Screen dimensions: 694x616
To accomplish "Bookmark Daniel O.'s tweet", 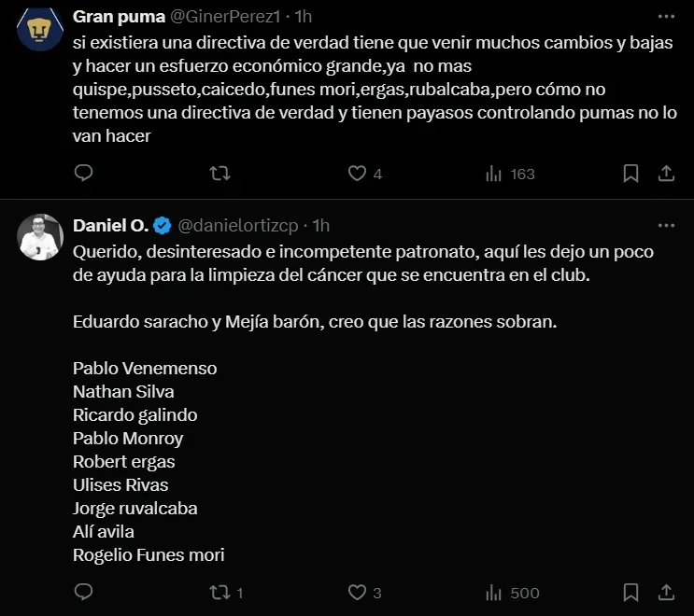I will click(x=630, y=593).
